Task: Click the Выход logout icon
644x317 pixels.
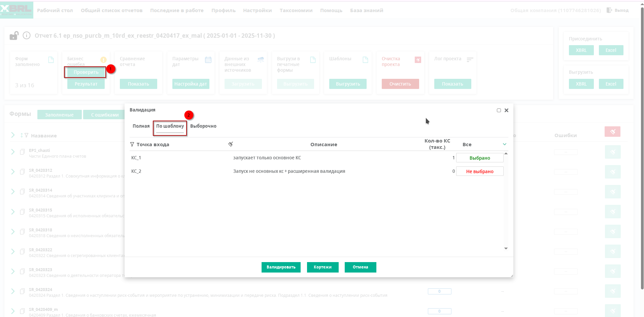Action: [609, 10]
